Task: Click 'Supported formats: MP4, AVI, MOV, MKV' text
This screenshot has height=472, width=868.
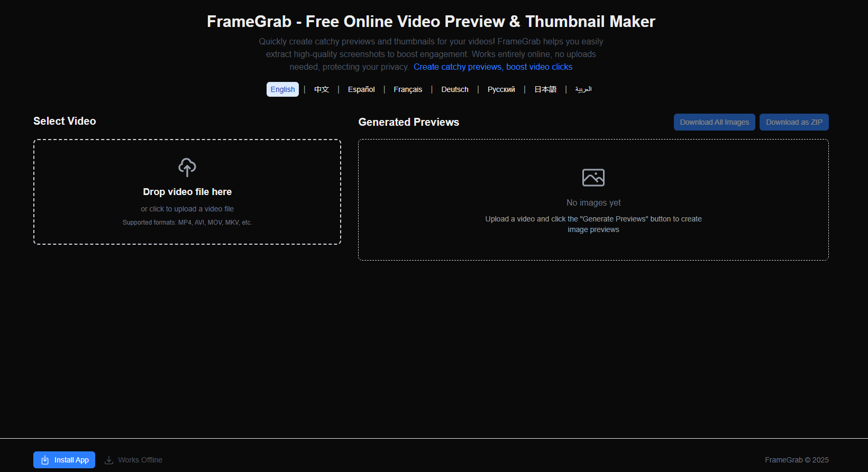Action: pyautogui.click(x=187, y=223)
